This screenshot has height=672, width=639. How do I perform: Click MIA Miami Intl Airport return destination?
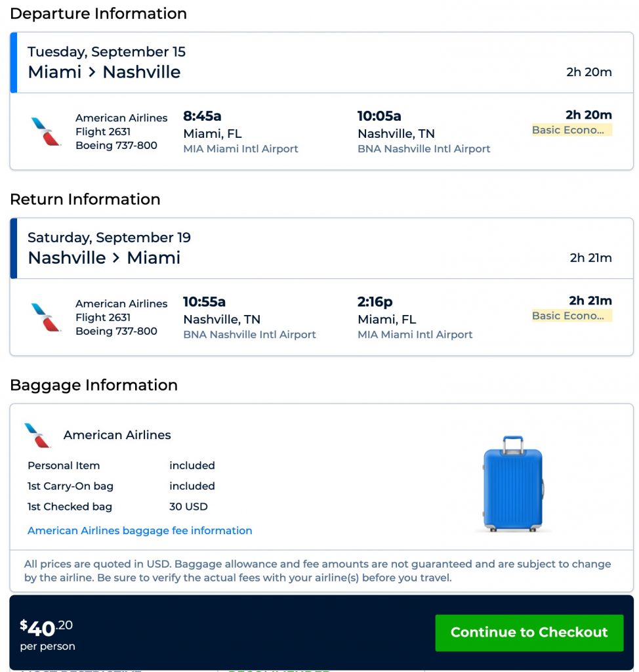point(415,335)
